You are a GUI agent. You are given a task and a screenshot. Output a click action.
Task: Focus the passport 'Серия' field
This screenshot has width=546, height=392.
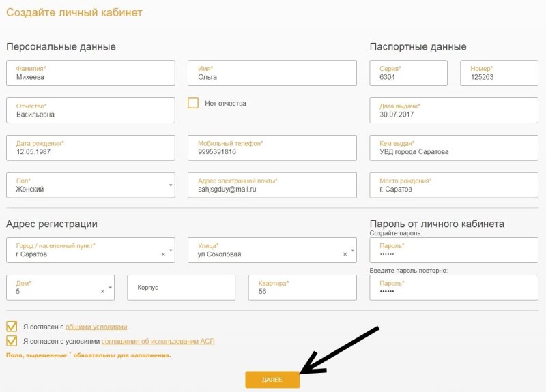(x=408, y=73)
